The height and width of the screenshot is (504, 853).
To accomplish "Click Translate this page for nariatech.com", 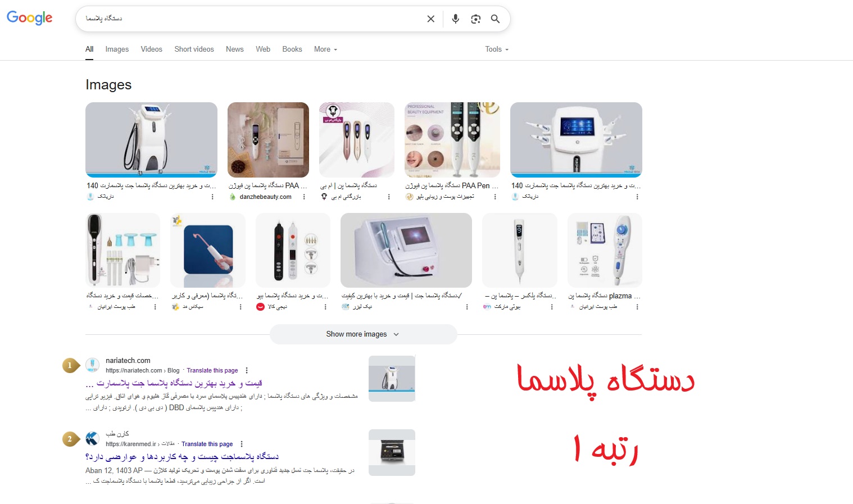I will [212, 370].
